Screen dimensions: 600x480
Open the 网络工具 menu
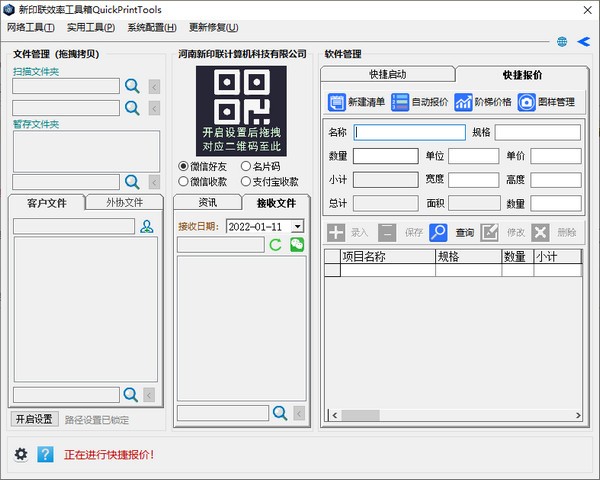(32, 27)
